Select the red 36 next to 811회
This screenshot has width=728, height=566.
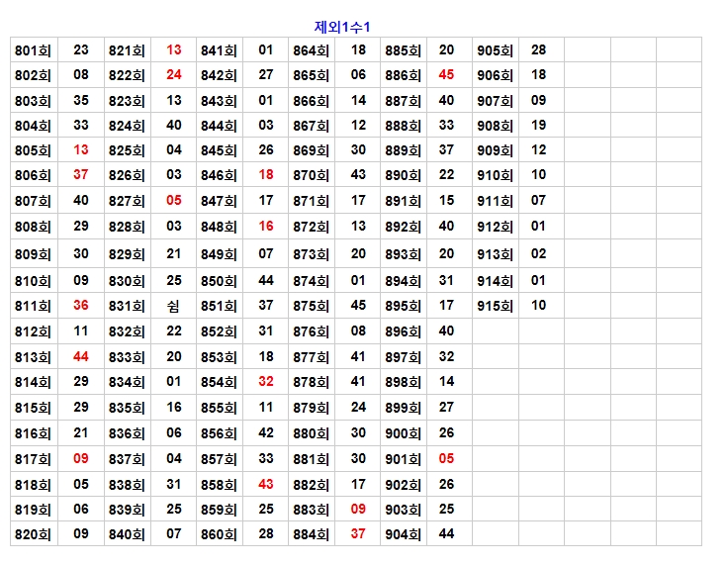click(x=81, y=306)
